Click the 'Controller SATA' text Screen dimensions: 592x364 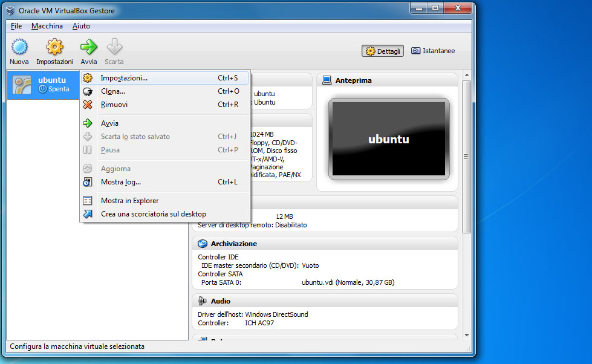220,274
